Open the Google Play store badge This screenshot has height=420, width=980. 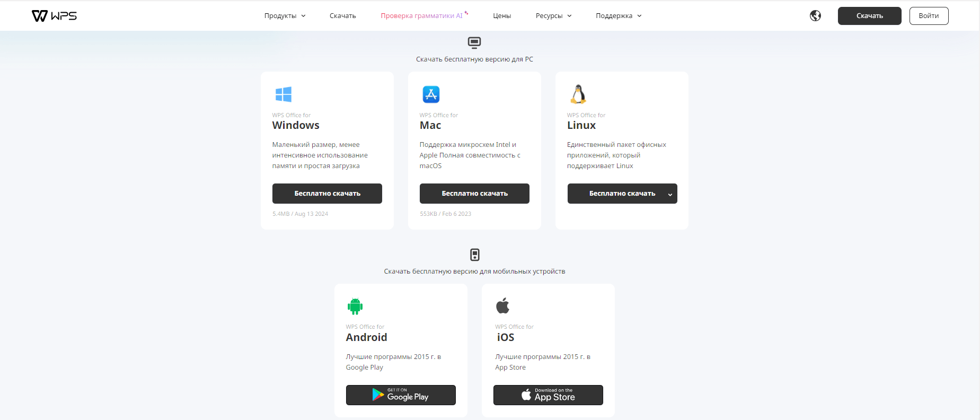click(x=401, y=395)
